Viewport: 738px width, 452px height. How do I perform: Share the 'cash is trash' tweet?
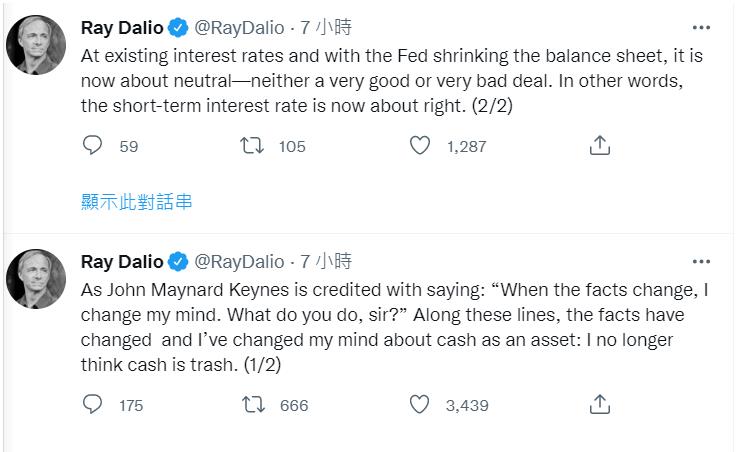pos(599,404)
